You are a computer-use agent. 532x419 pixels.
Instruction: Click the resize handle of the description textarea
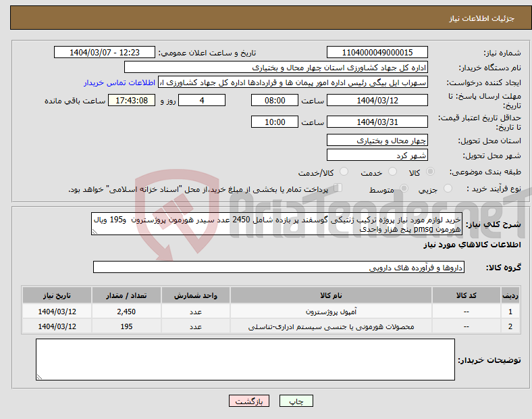pos(95,232)
